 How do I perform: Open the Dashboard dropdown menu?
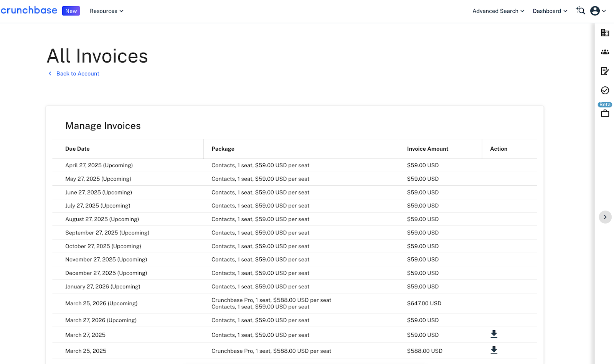550,11
